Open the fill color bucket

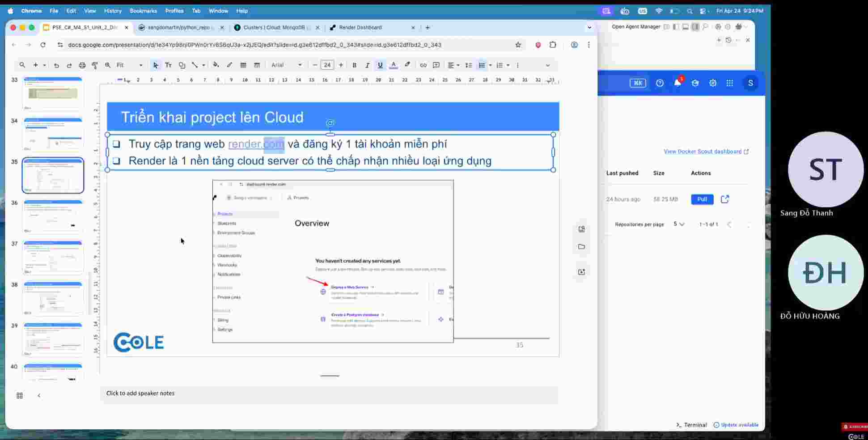coord(216,65)
